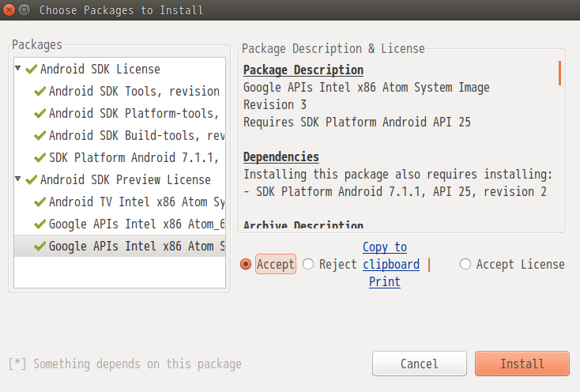Click the Package Description heading
Screen dimensions: 580x392
click(303, 70)
